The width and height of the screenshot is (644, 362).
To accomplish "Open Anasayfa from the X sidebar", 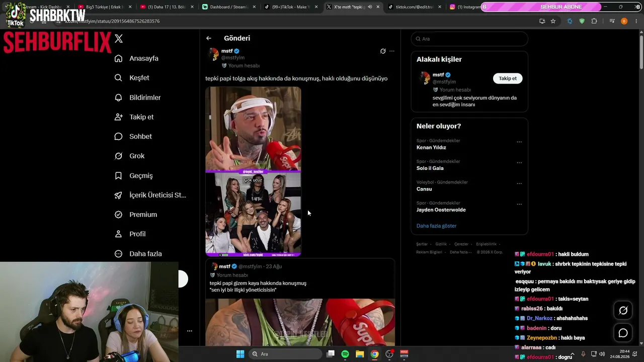I will point(136,58).
